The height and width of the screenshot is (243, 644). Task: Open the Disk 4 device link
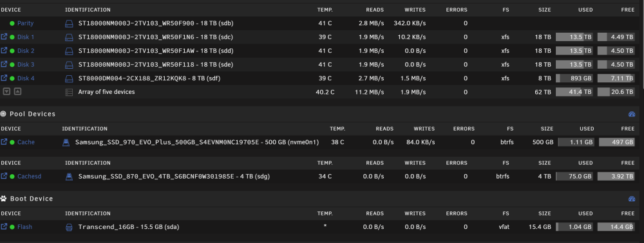26,78
